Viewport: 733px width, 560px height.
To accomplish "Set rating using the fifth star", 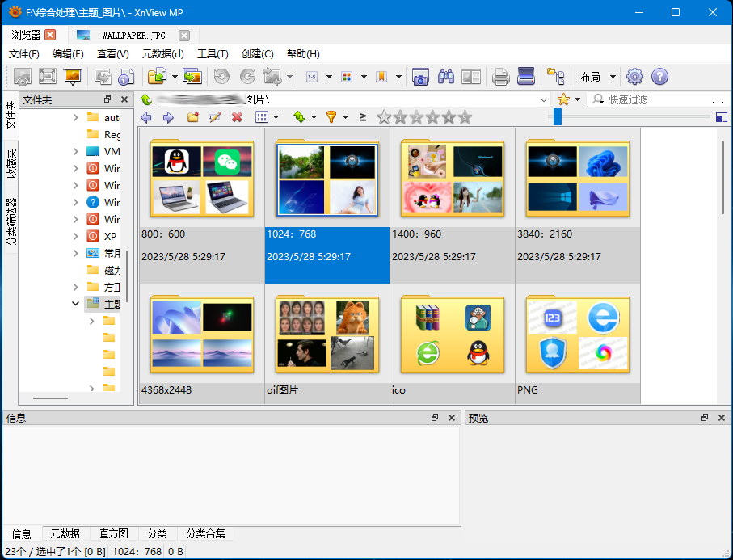I will [465, 117].
